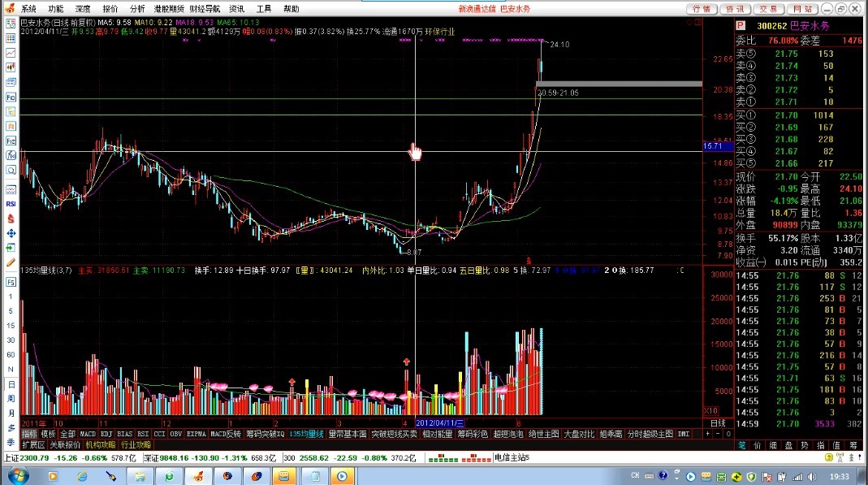Click the 2012/04/11 date marker on timeline

click(x=439, y=423)
